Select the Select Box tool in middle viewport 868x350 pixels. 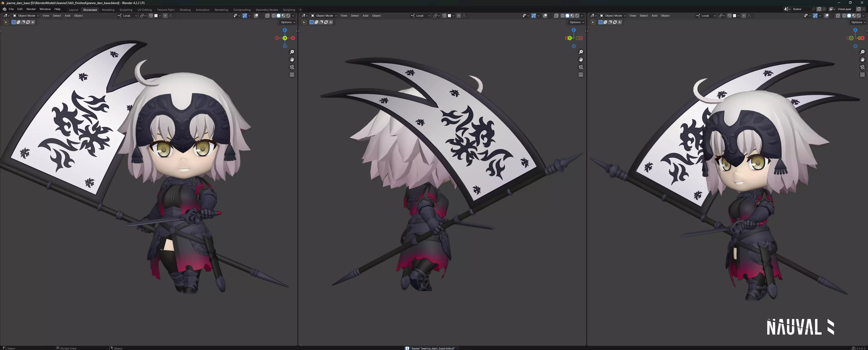pos(304,22)
